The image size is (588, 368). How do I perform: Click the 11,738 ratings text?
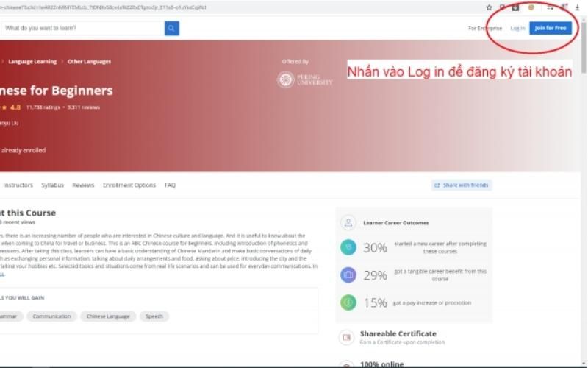point(43,107)
